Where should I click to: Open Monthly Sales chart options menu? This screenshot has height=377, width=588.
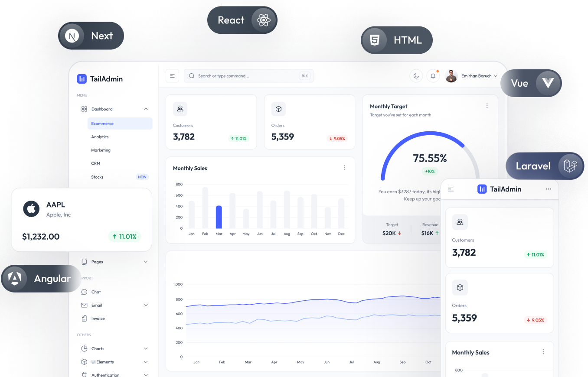344,168
